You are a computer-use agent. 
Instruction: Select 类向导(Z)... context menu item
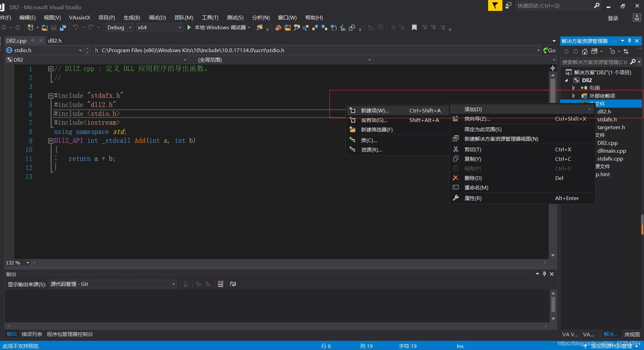pos(522,119)
